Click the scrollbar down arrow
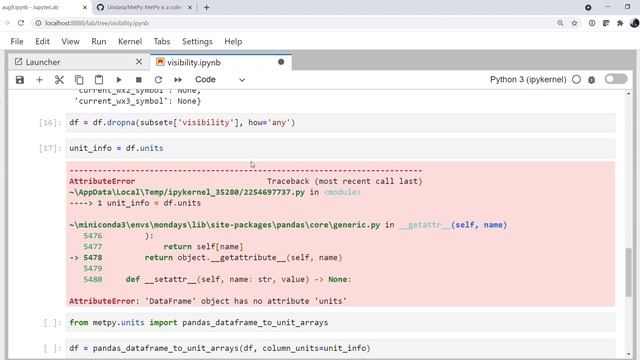 point(628,354)
